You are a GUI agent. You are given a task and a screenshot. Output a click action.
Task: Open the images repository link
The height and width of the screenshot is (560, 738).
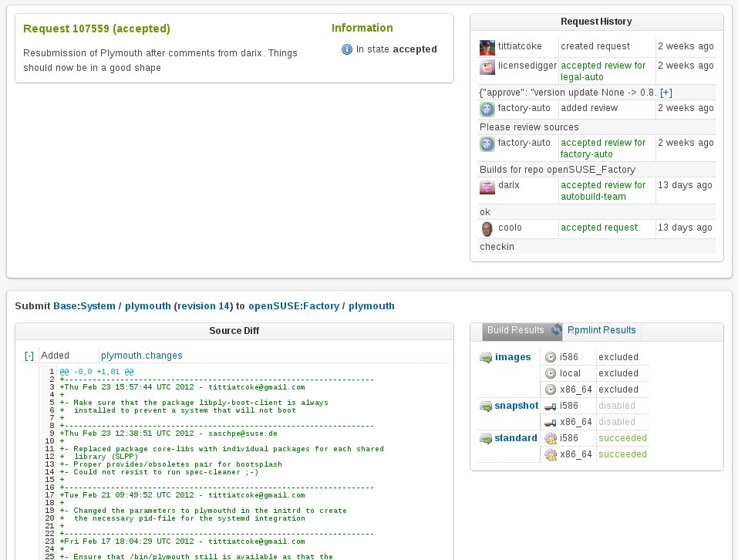pos(513,357)
